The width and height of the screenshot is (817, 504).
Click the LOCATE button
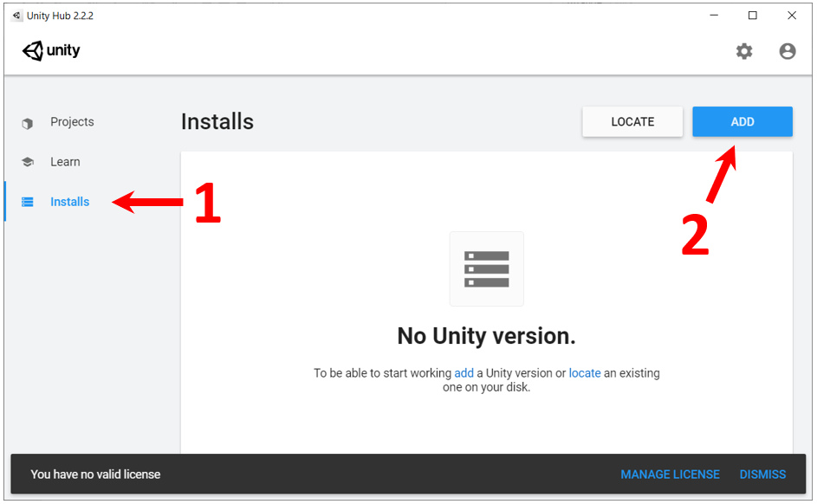pos(632,121)
